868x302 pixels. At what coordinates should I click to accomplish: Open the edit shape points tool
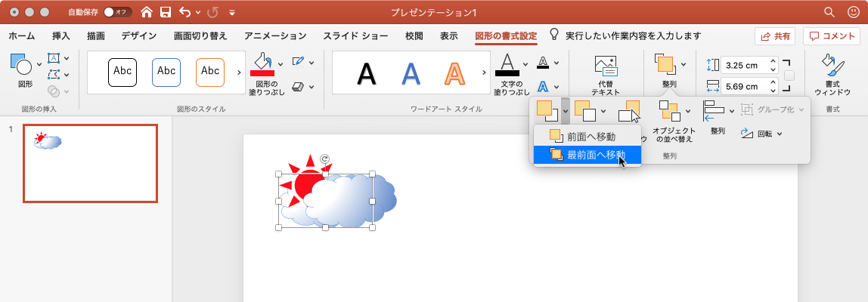(x=54, y=75)
